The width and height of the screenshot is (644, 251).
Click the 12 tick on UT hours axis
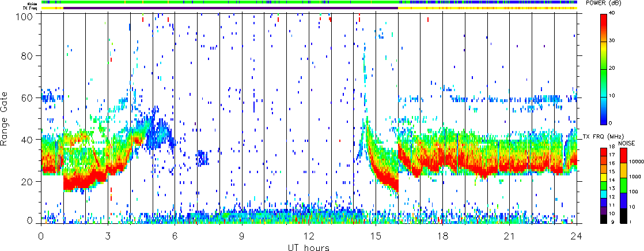[309, 236]
